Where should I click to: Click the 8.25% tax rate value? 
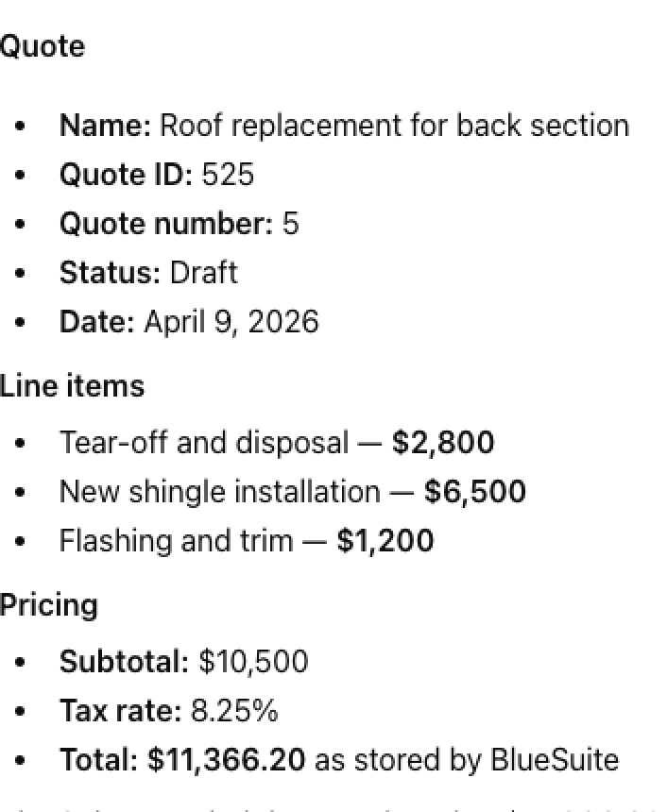(234, 711)
